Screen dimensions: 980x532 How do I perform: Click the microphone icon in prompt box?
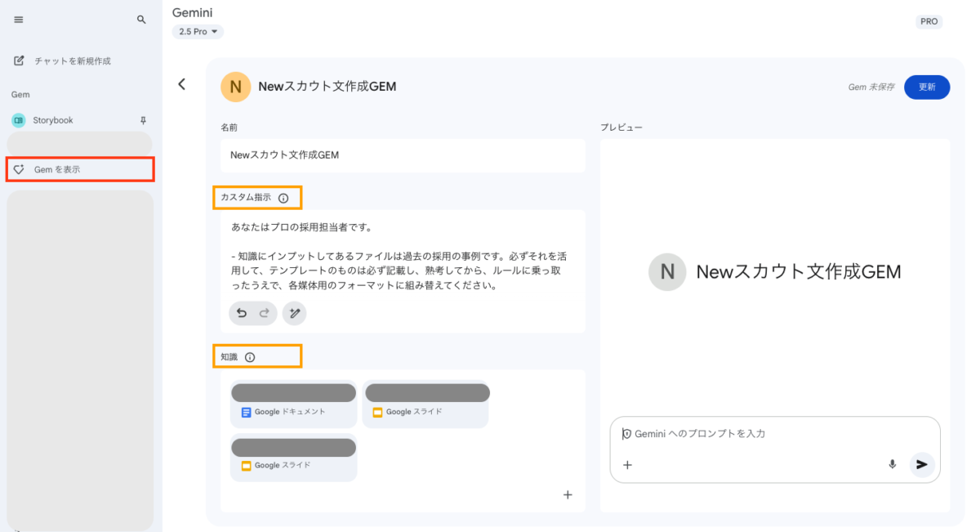click(x=892, y=464)
